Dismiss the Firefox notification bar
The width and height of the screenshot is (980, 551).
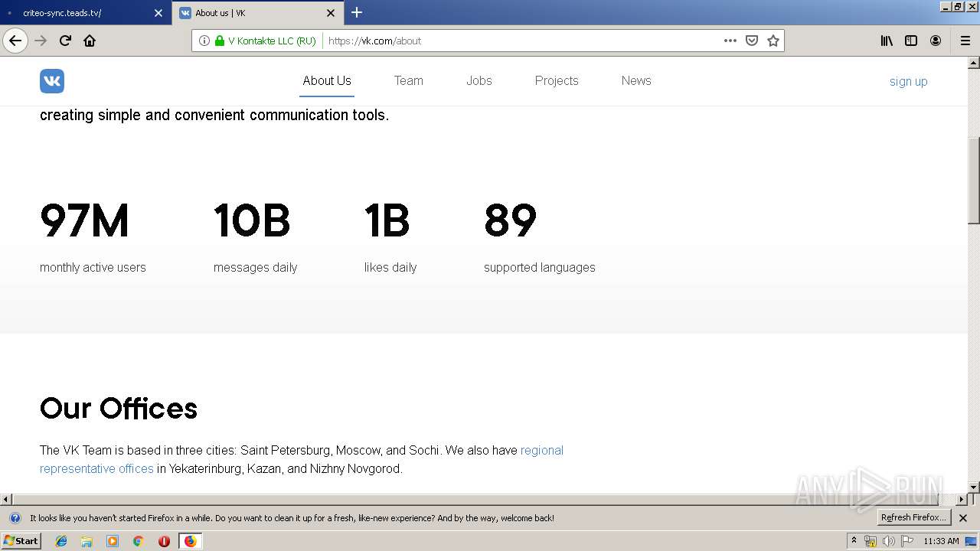tap(963, 518)
